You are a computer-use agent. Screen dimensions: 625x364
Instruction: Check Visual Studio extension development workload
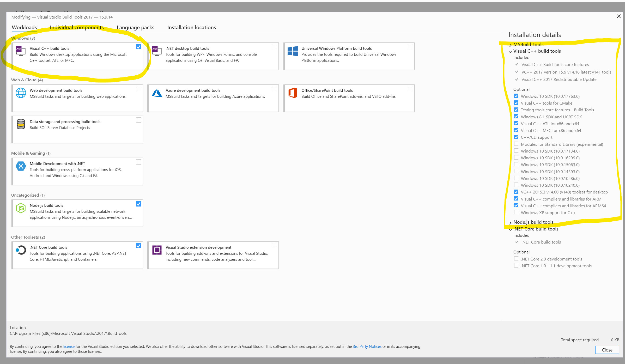275,246
